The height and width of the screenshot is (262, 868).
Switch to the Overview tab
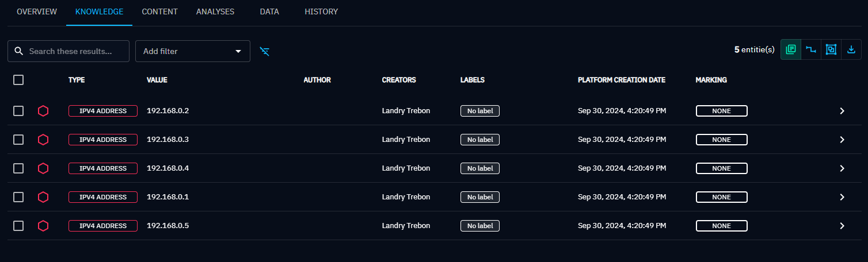[x=37, y=11]
